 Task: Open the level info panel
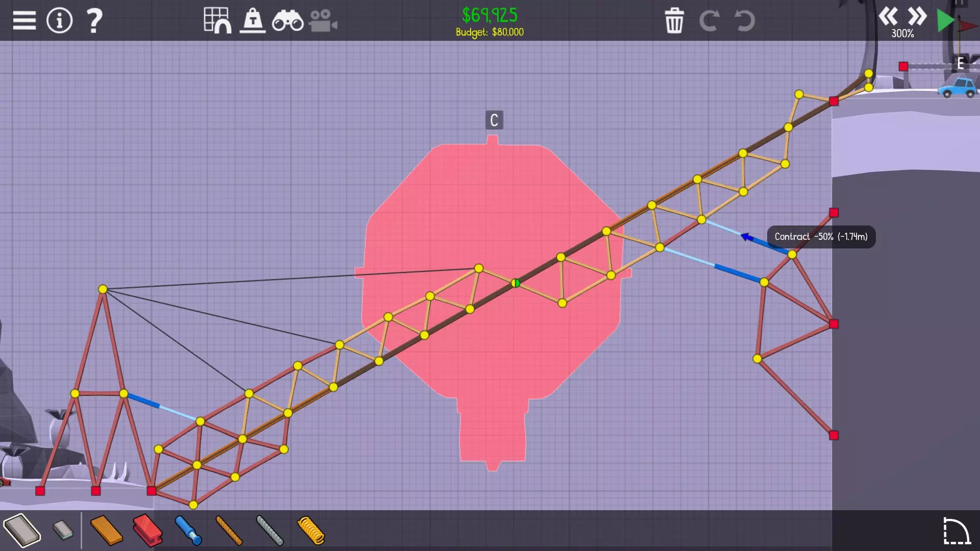pos(60,21)
